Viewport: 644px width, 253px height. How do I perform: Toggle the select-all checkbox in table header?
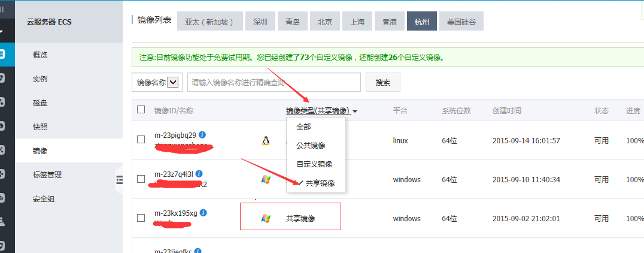pos(141,110)
